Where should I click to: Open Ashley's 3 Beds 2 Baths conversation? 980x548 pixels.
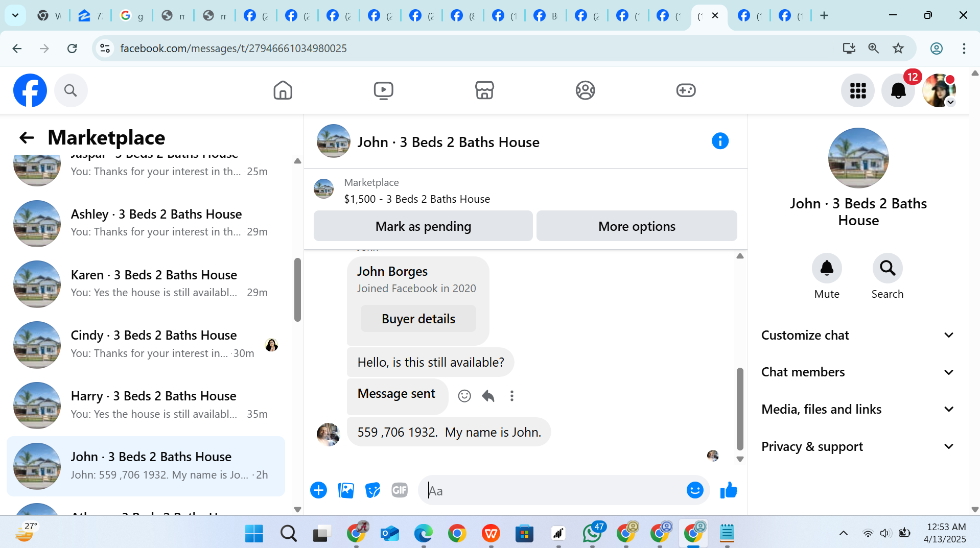click(x=146, y=223)
